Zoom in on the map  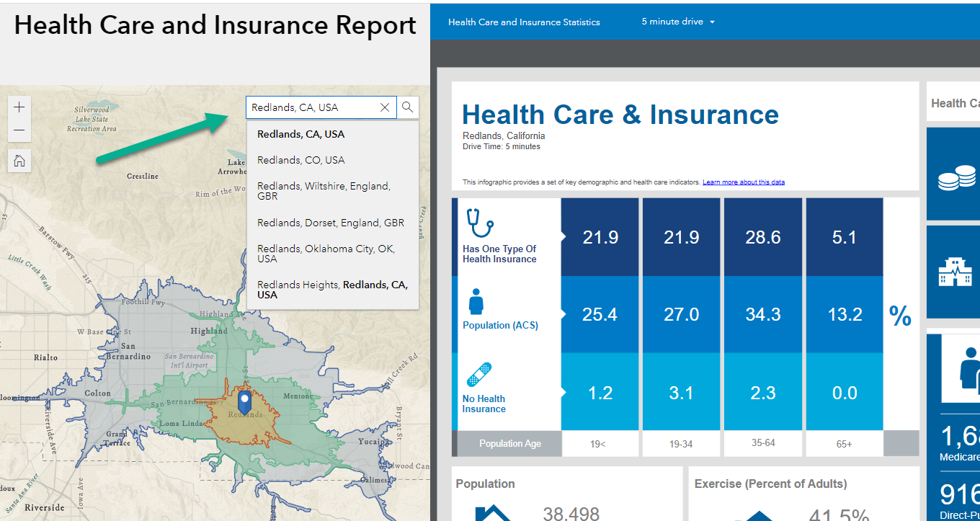pyautogui.click(x=19, y=107)
